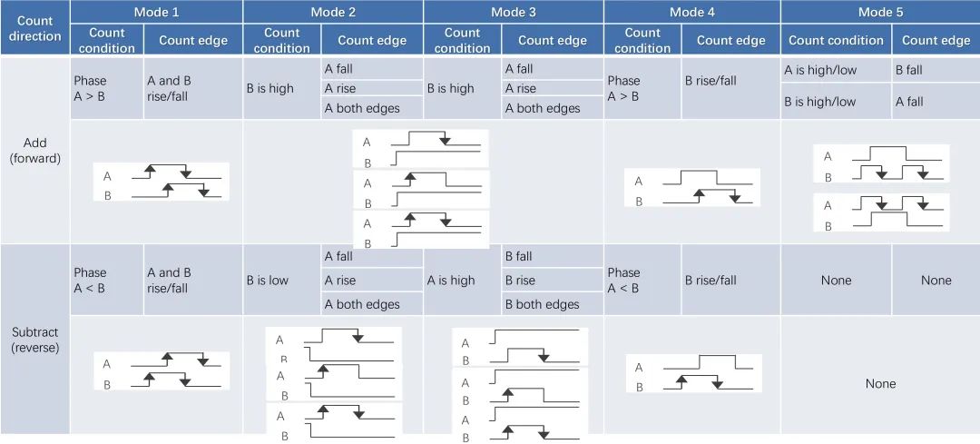Click Mode 4 reverse waveform diagram

[694, 373]
